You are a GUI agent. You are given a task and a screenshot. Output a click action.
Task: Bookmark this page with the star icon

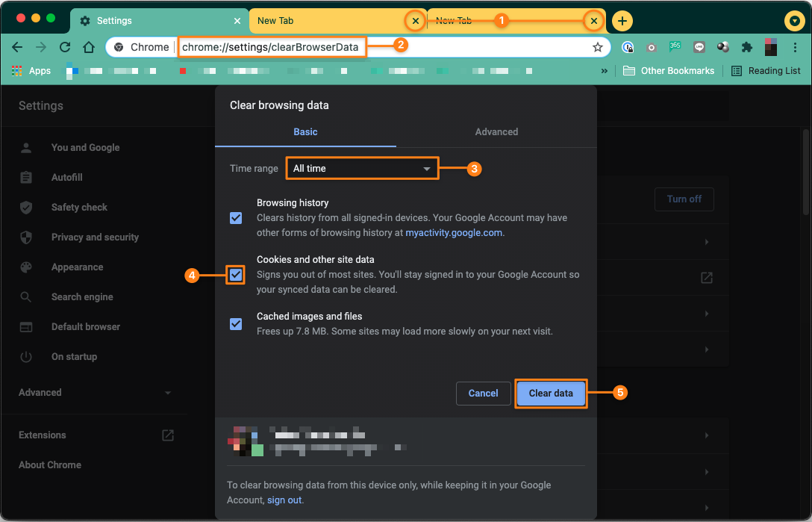pos(598,47)
